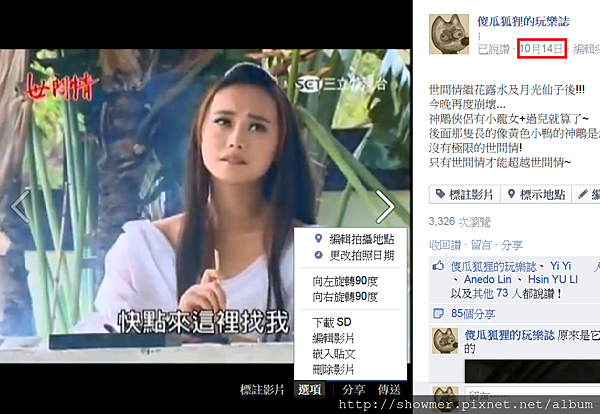This screenshot has height=414, width=600.
Task: Click the pin icon beside 編輯拍攝地點
Action: (318, 239)
